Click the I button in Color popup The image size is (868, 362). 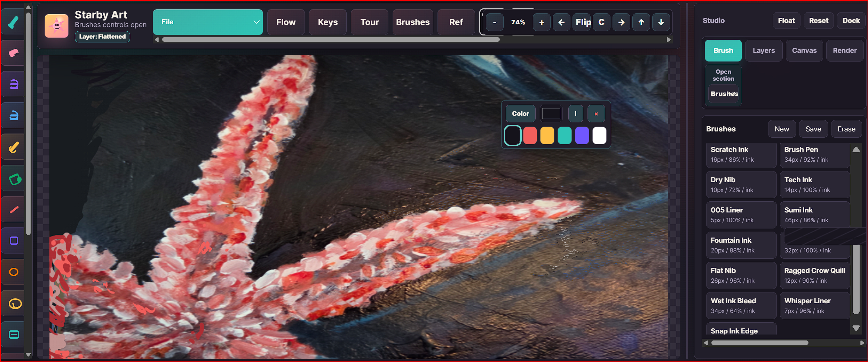[x=576, y=114]
